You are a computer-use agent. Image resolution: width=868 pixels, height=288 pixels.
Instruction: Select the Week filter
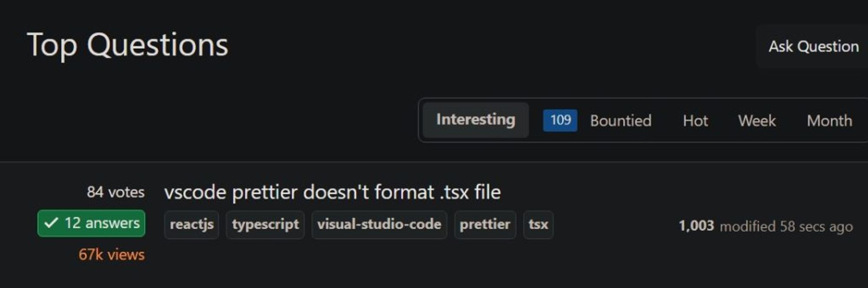click(x=757, y=120)
